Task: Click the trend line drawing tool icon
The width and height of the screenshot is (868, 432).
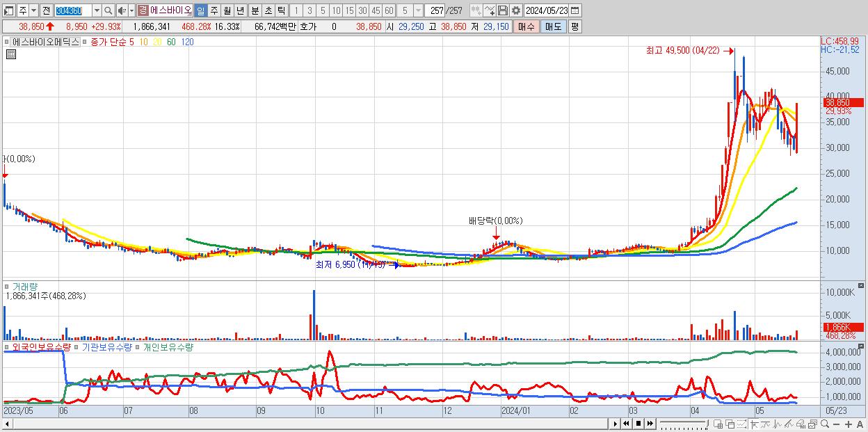Action: (766, 424)
